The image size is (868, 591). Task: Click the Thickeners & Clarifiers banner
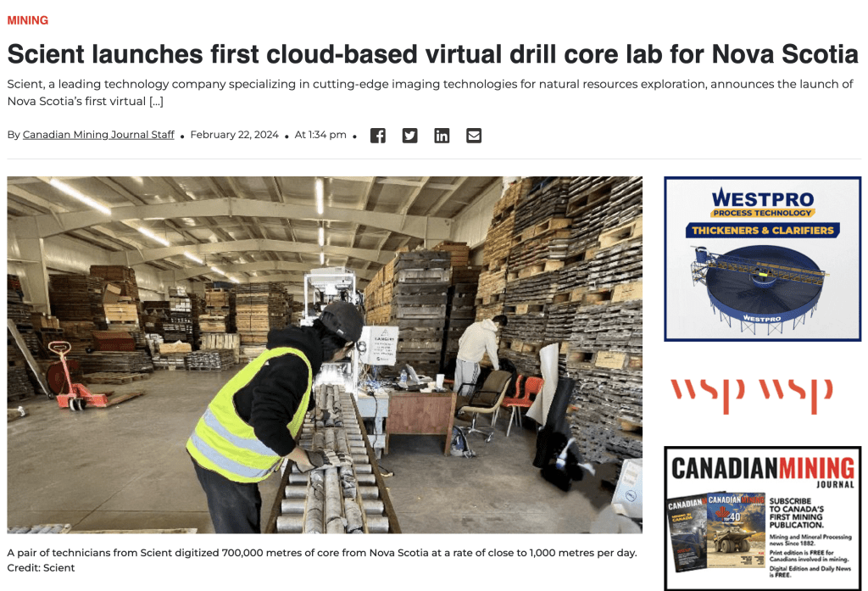click(762, 230)
